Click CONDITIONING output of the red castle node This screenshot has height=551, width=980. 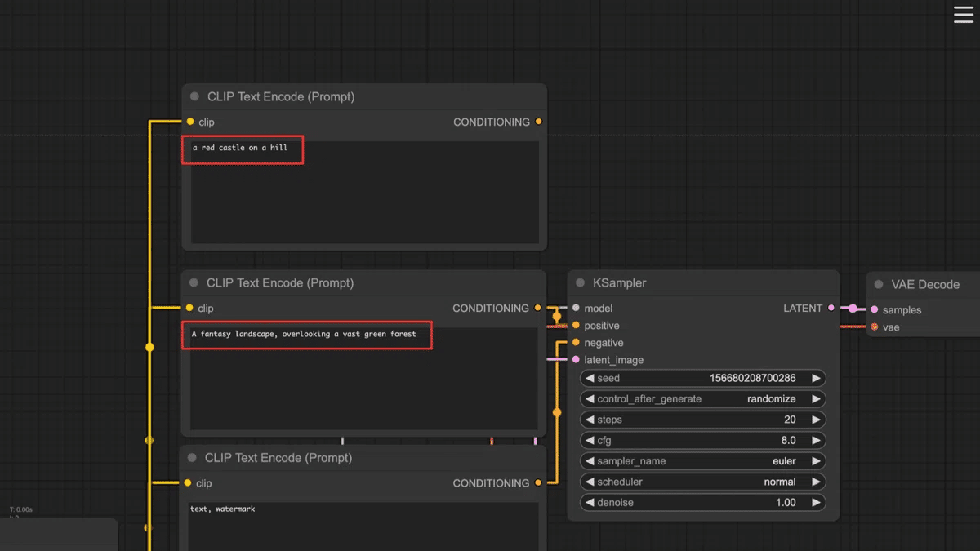click(x=538, y=122)
